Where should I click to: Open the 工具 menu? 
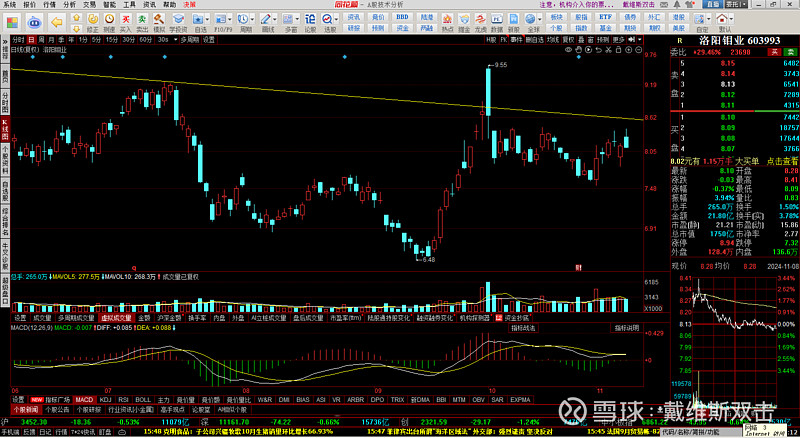click(129, 5)
